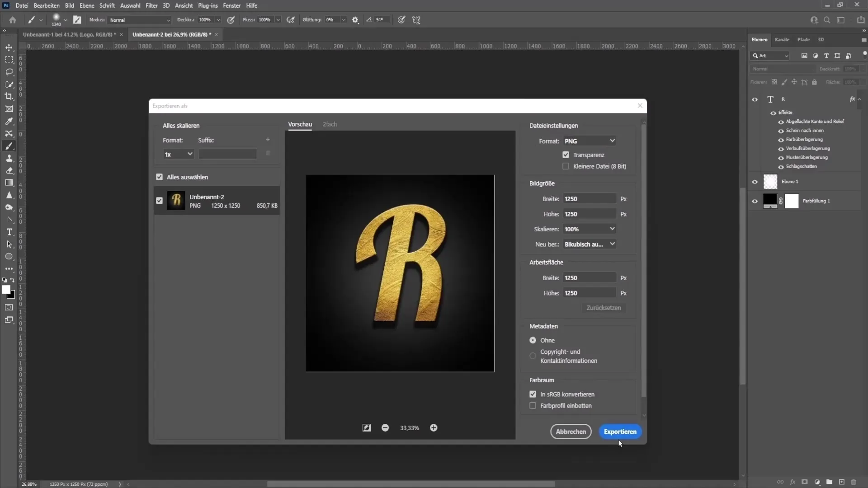Select the Clone Stamp tool
This screenshot has width=868, height=488.
point(9,158)
